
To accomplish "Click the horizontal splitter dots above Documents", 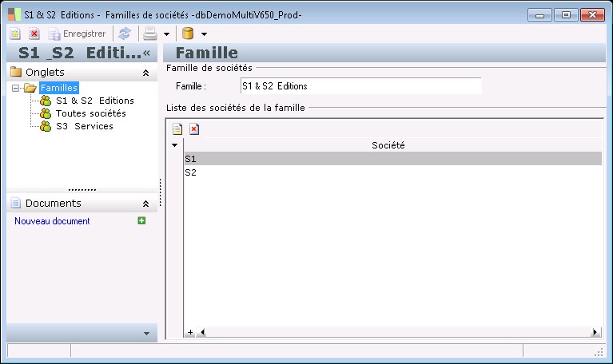I will click(x=82, y=190).
